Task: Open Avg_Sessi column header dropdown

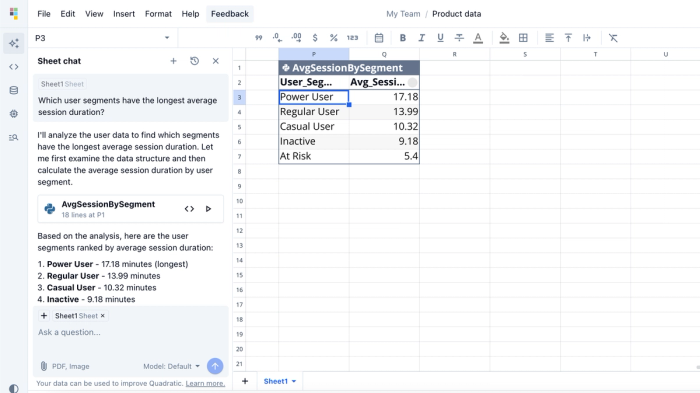Action: tap(412, 82)
